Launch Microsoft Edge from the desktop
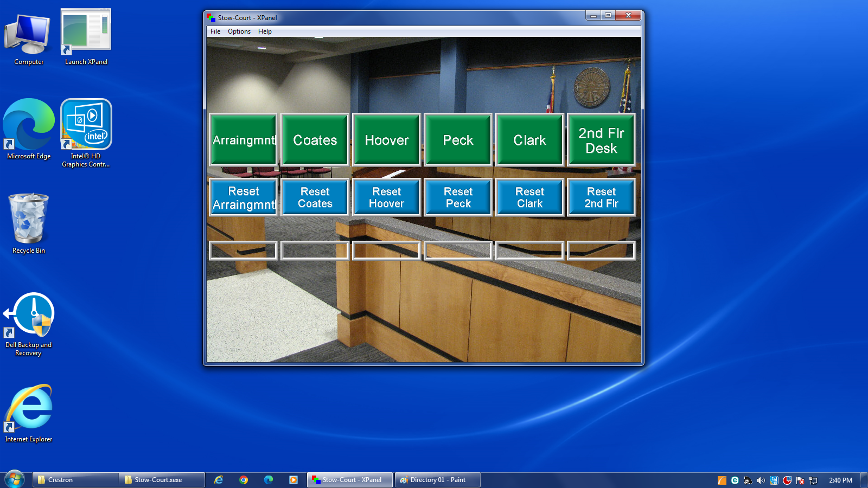 [x=29, y=129]
